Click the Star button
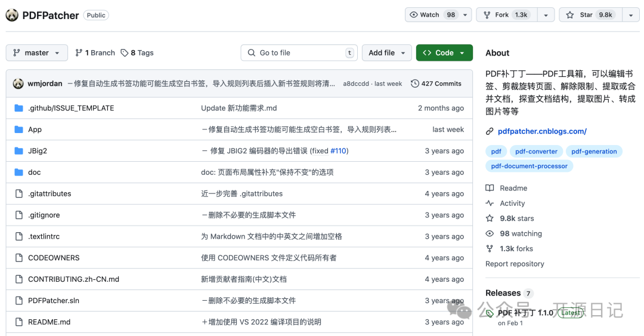 (x=590, y=15)
